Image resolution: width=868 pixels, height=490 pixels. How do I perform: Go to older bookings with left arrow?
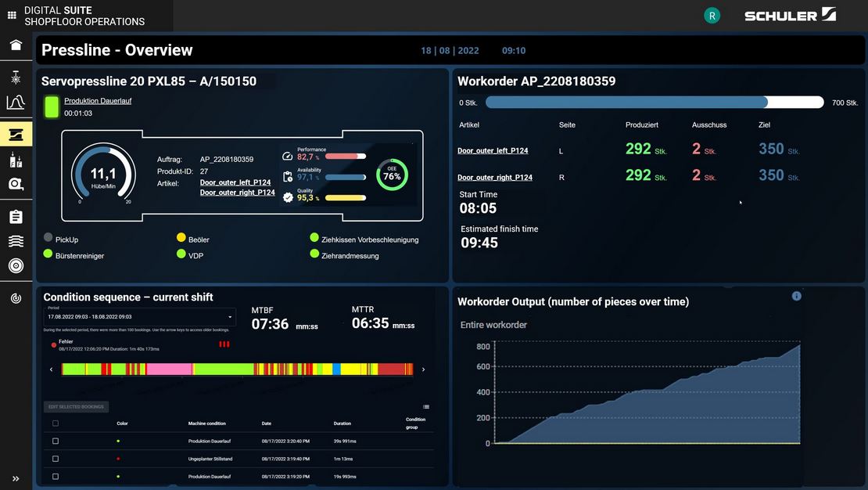point(52,369)
